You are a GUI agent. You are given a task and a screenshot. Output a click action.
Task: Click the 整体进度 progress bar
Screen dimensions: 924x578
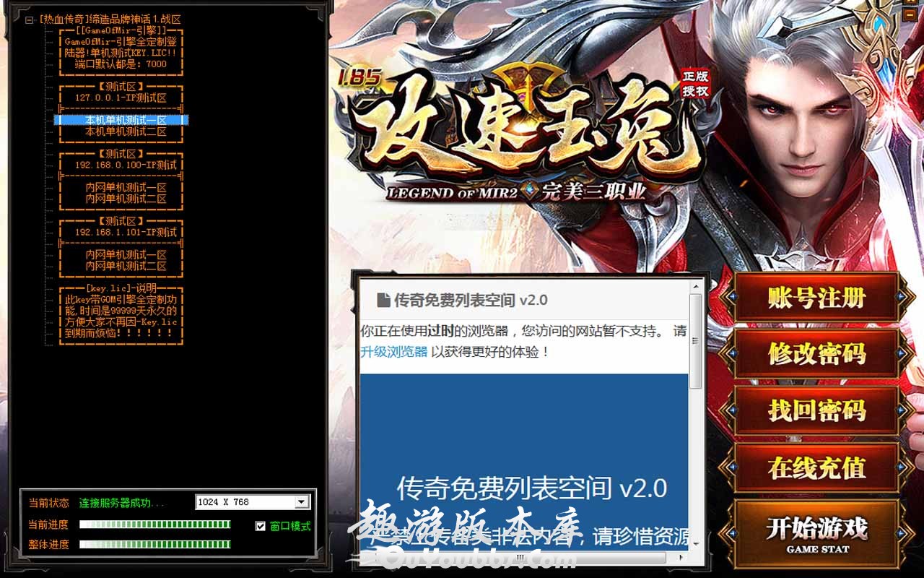pos(154,544)
